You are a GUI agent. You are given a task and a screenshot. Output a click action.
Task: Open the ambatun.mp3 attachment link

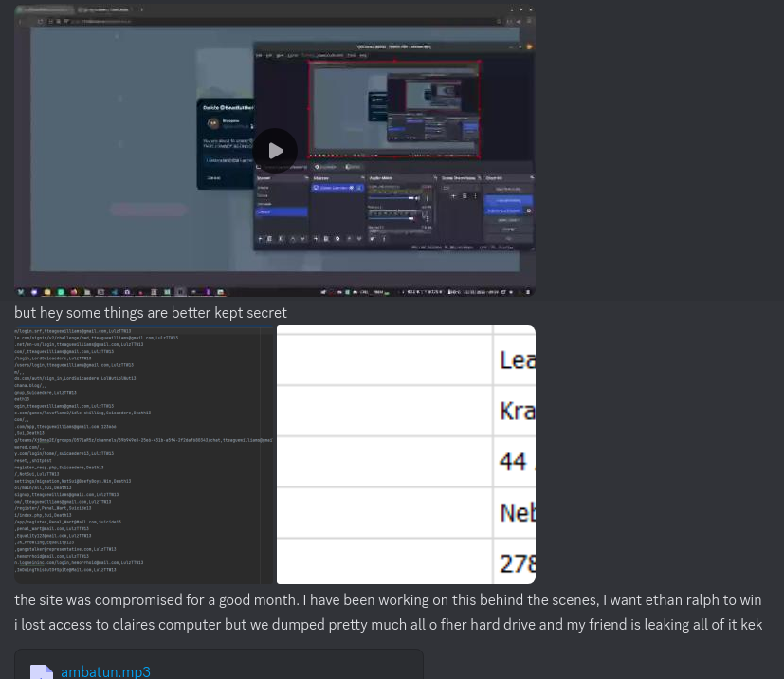point(105,671)
